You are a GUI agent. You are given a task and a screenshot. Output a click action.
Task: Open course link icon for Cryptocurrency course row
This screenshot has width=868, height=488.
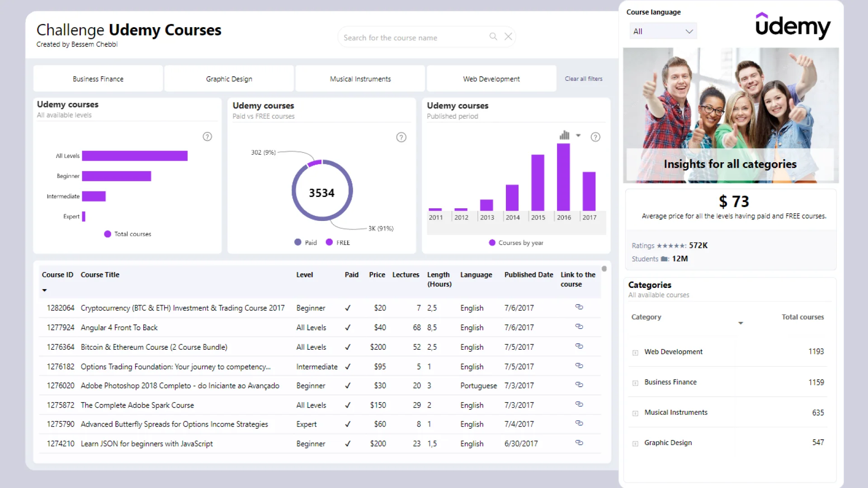pyautogui.click(x=579, y=307)
